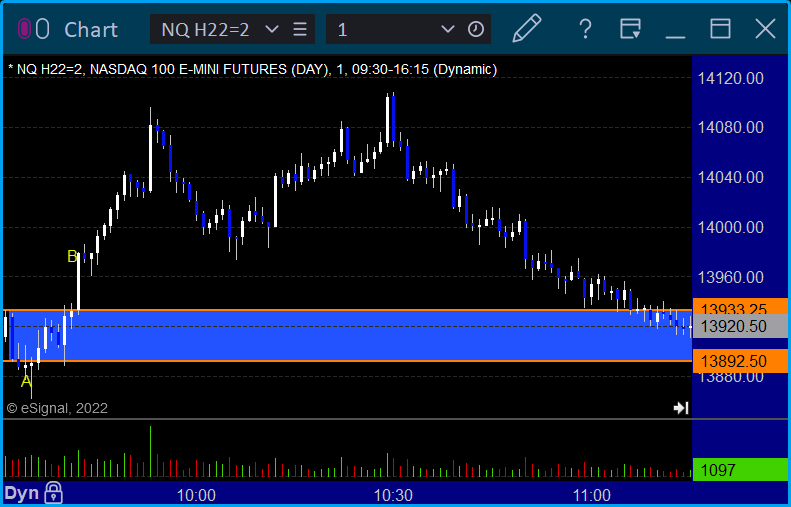The height and width of the screenshot is (507, 791).
Task: Click the orange 13933.25 price label
Action: pyautogui.click(x=740, y=306)
